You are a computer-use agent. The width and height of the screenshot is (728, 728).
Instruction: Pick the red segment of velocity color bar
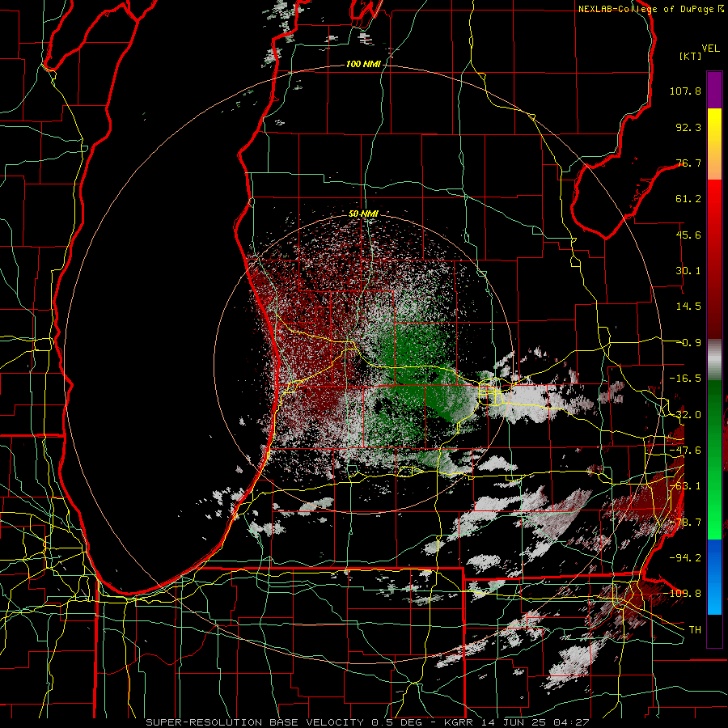point(714,260)
